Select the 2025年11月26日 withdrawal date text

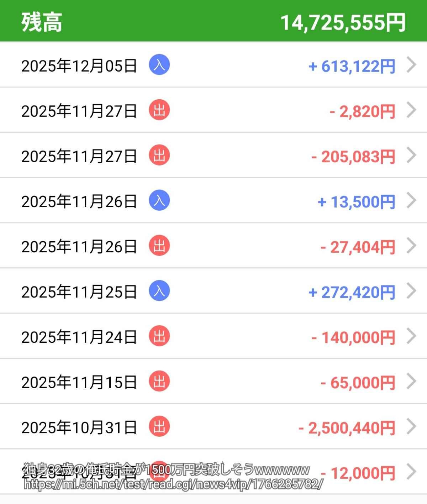click(x=79, y=247)
